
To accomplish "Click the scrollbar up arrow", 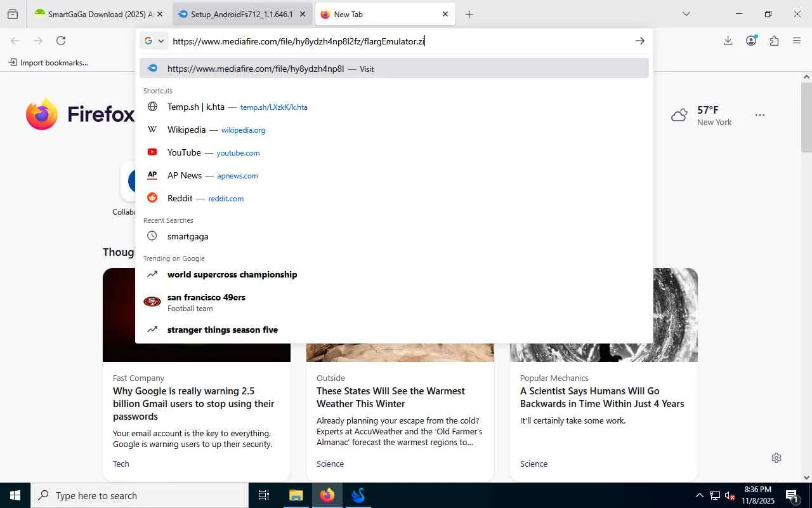I will click(806, 76).
